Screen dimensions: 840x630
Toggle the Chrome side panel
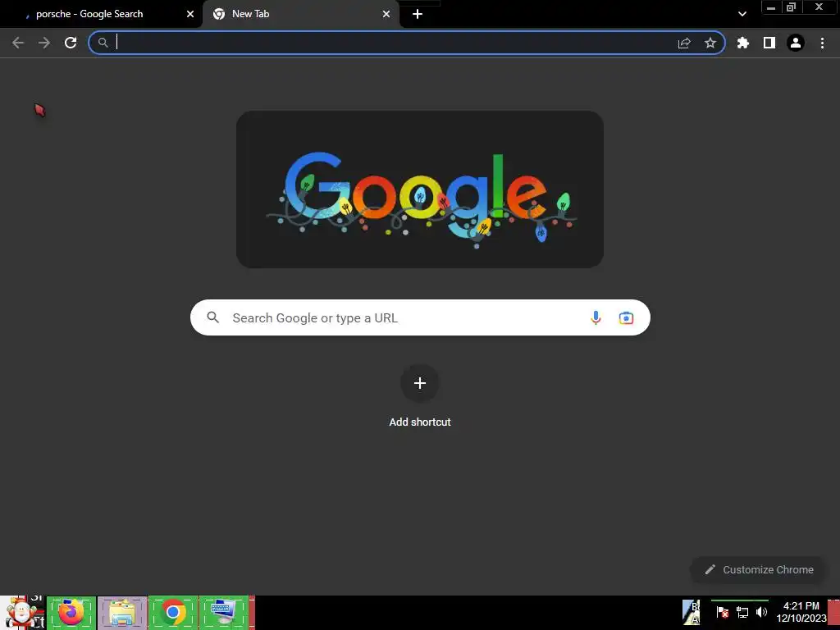coord(769,43)
